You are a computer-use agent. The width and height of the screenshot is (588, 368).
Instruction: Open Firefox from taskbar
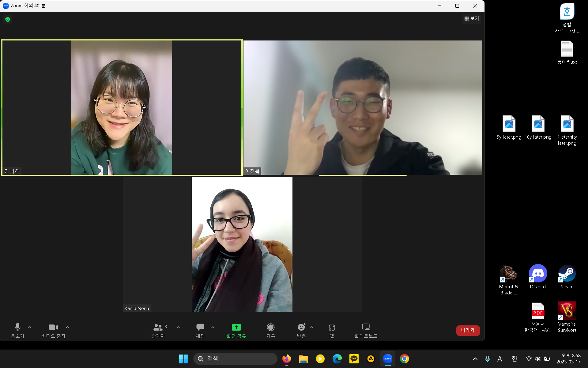(287, 359)
